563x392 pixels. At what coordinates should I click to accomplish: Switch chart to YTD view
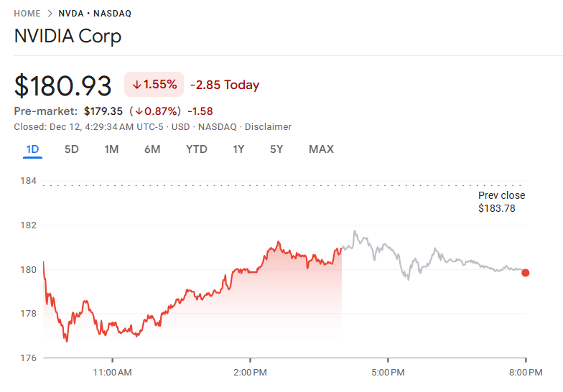196,149
